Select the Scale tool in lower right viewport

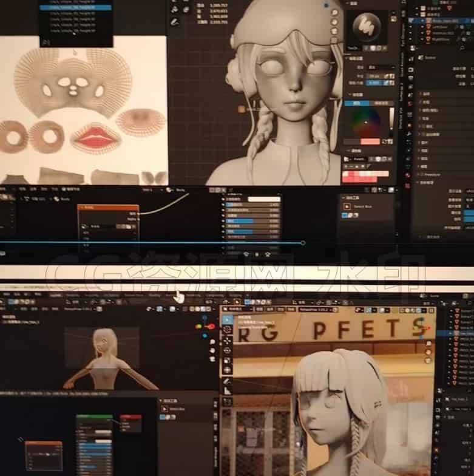tap(227, 361)
